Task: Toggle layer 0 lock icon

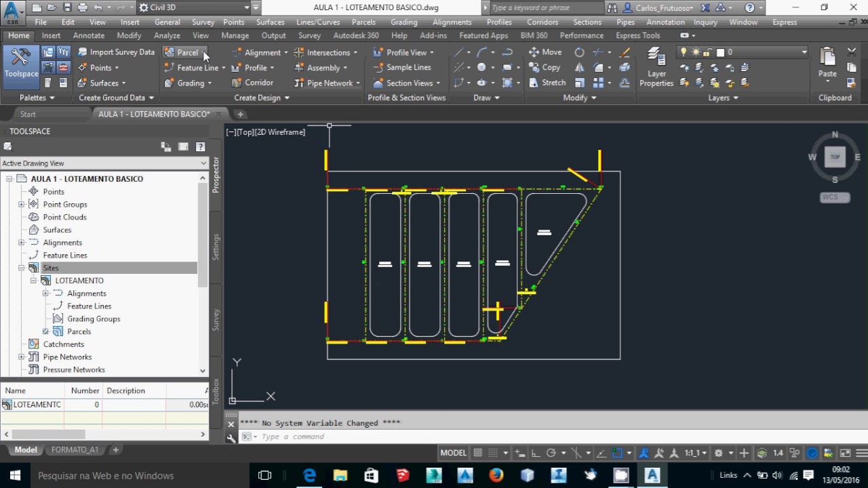Action: [x=707, y=52]
